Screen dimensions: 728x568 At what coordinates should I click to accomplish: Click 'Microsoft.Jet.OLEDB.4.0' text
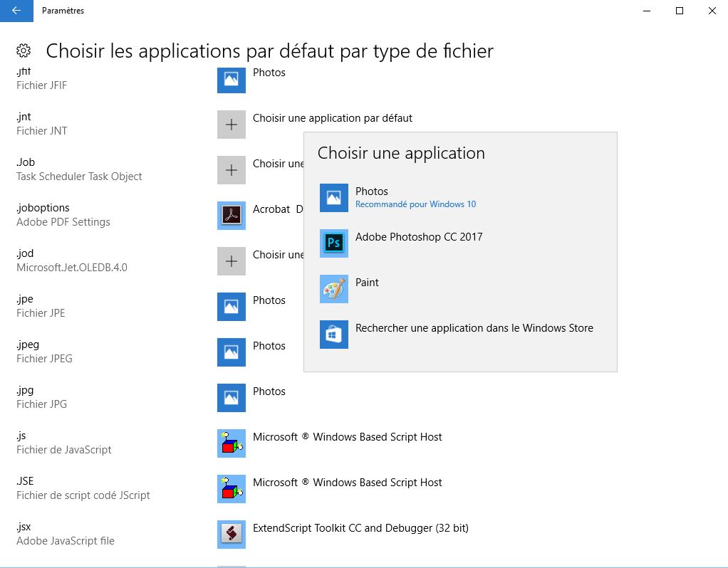[x=72, y=268]
